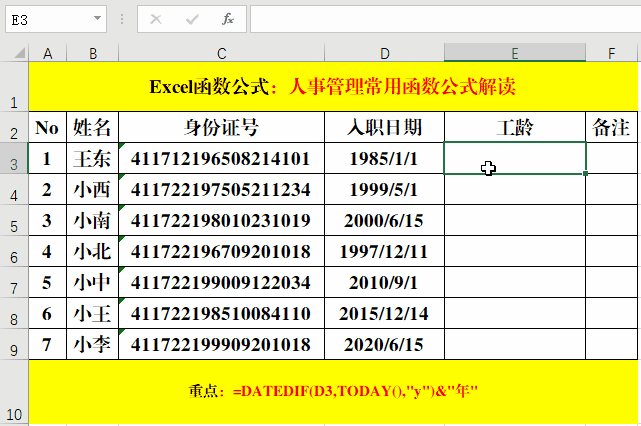Click the 工龄 header cell
The height and width of the screenshot is (426, 641).
point(515,127)
